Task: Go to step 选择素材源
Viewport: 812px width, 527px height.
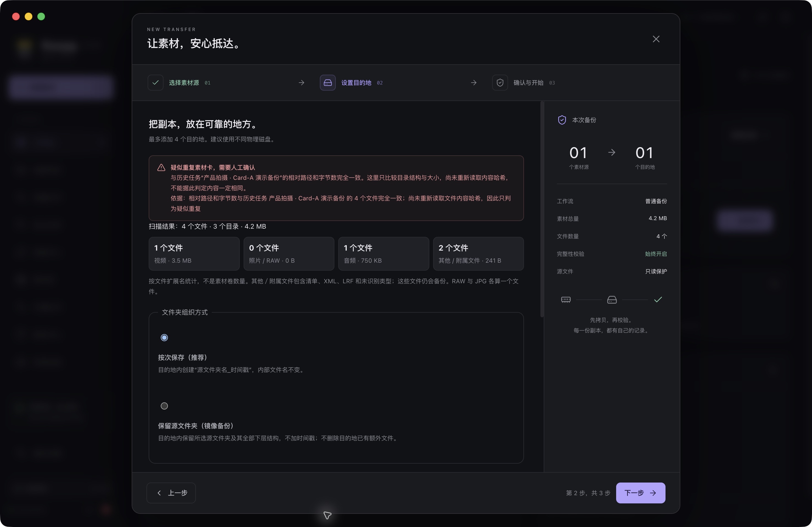Action: point(184,83)
